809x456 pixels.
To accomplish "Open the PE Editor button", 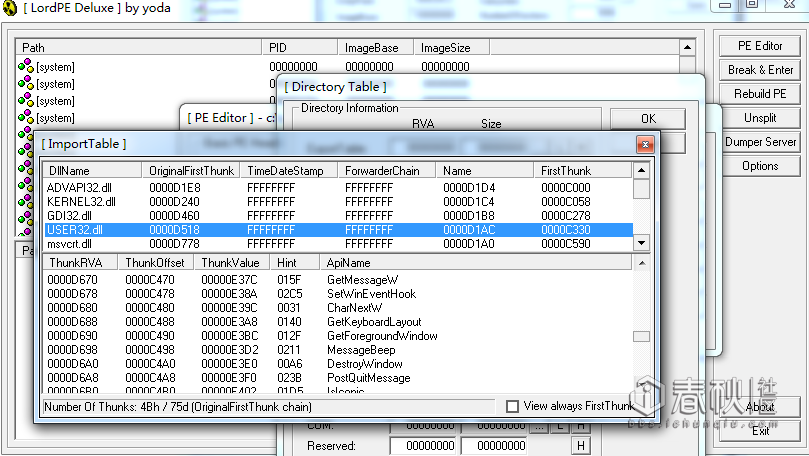I will [x=759, y=46].
